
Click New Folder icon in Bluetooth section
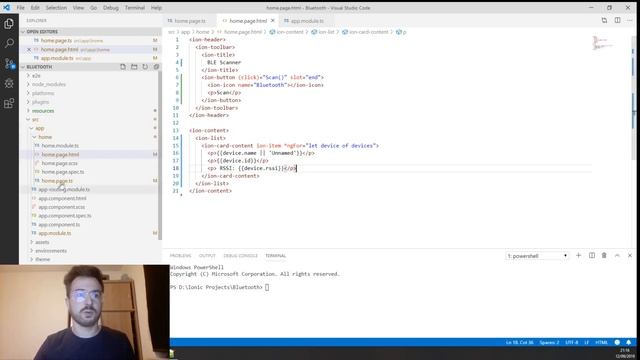(x=134, y=67)
